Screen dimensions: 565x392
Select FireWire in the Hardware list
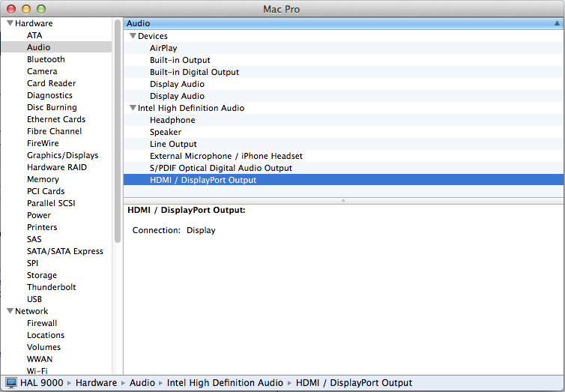point(43,143)
